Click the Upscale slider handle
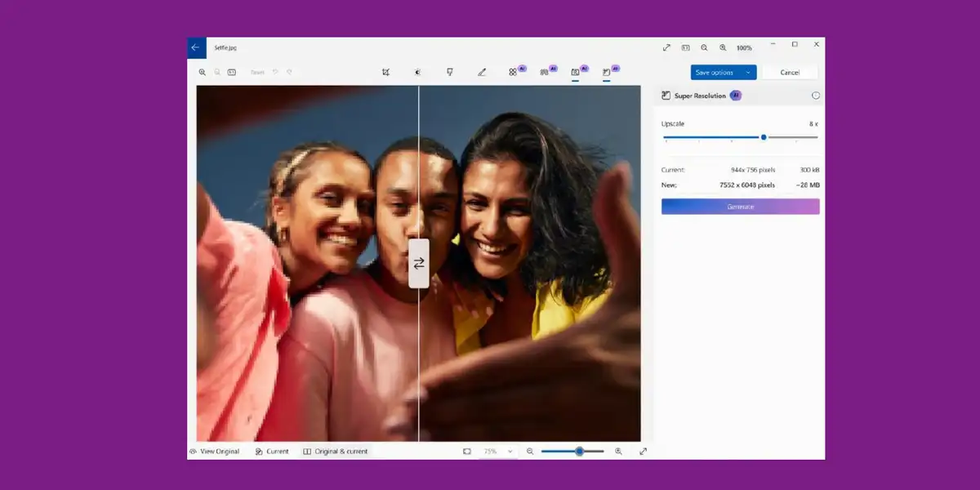Viewport: 980px width, 490px height. coord(764,137)
